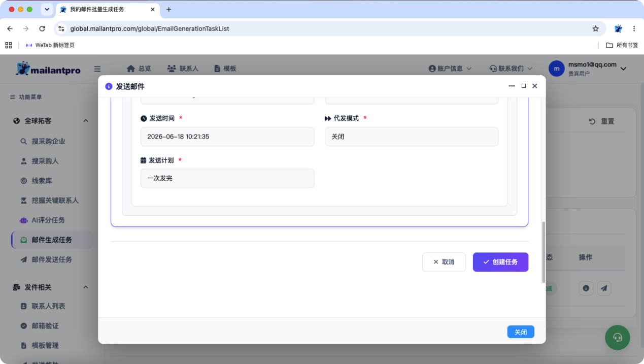644x364 pixels.
Task: Open the 所有书签 folder
Action: [x=622, y=45]
